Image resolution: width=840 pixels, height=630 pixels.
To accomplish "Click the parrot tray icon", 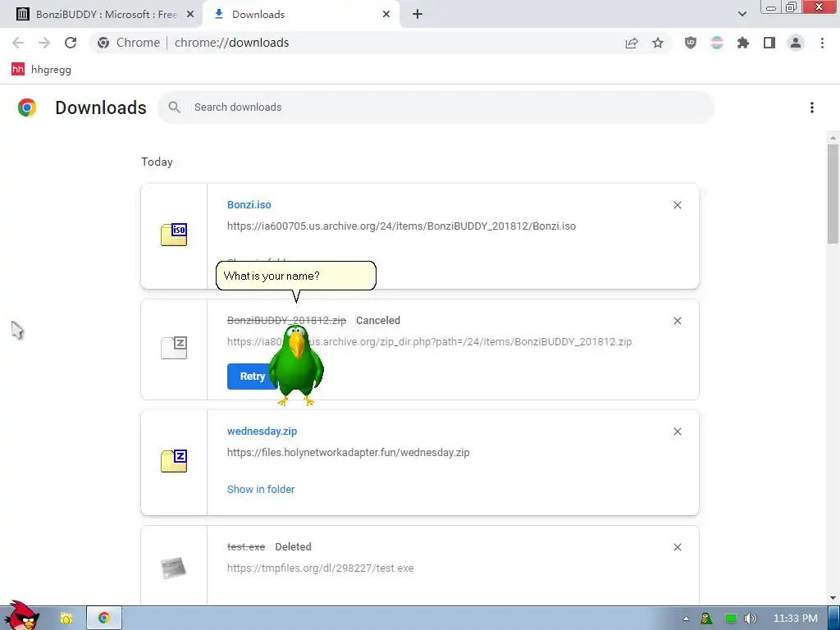I will (x=706, y=619).
